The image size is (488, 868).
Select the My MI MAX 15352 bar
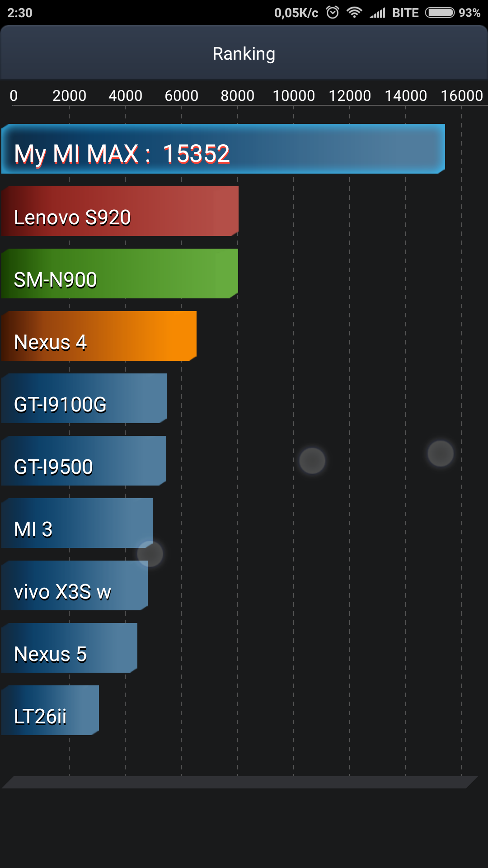pyautogui.click(x=223, y=149)
